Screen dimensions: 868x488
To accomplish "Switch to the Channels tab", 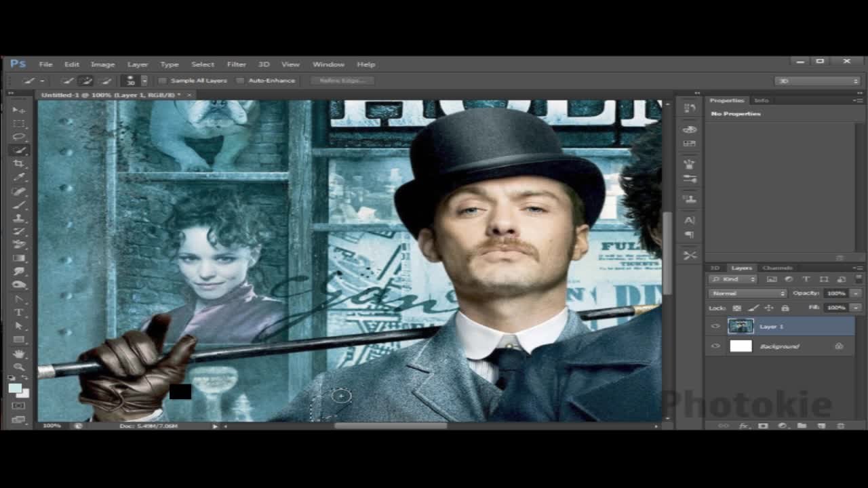I will point(777,268).
